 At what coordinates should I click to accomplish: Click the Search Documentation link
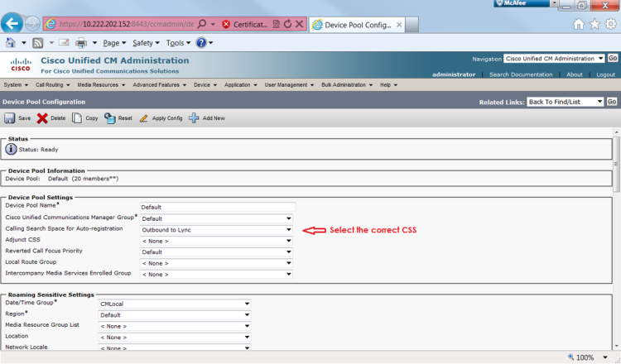pyautogui.click(x=521, y=74)
